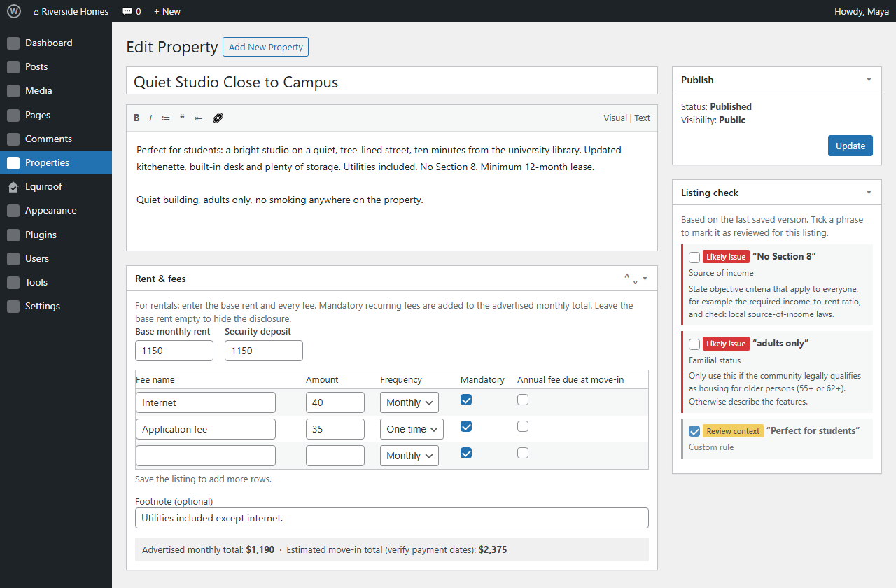The width and height of the screenshot is (896, 588).
Task: Click the Footnote text field
Action: [392, 518]
